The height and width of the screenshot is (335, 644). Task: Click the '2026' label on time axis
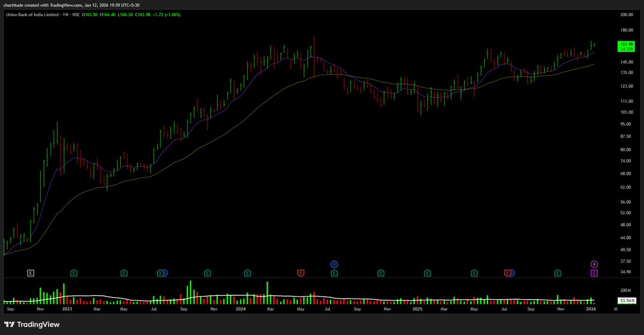[591, 309]
